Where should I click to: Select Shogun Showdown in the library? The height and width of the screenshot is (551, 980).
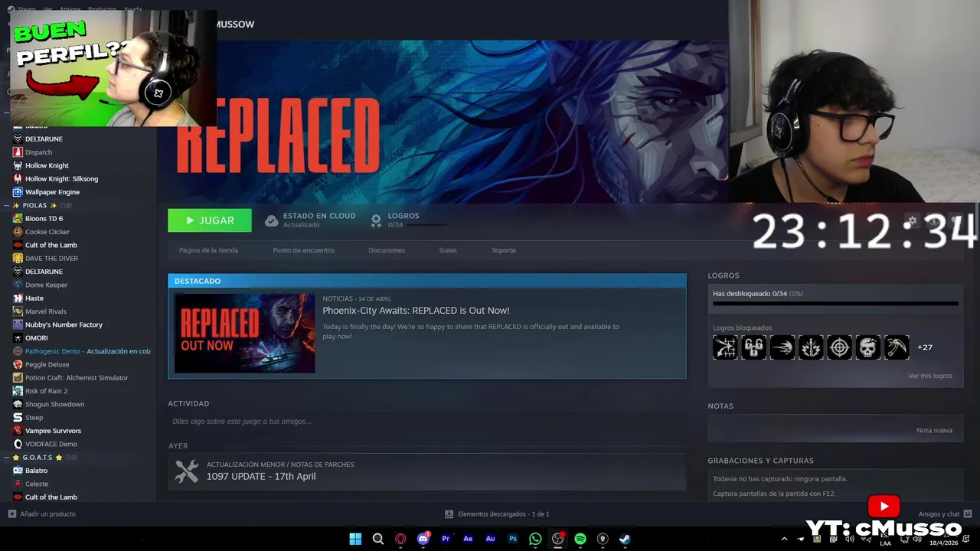[54, 404]
